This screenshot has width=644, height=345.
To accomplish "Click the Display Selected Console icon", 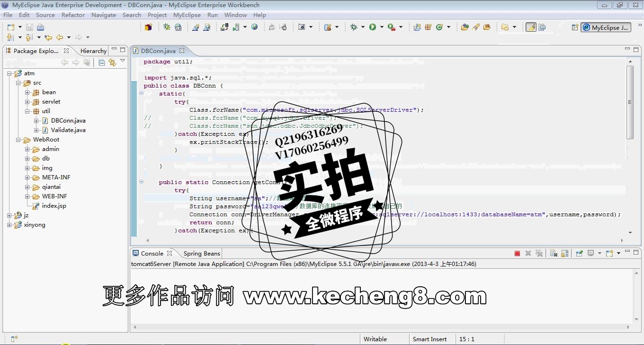I will click(590, 254).
